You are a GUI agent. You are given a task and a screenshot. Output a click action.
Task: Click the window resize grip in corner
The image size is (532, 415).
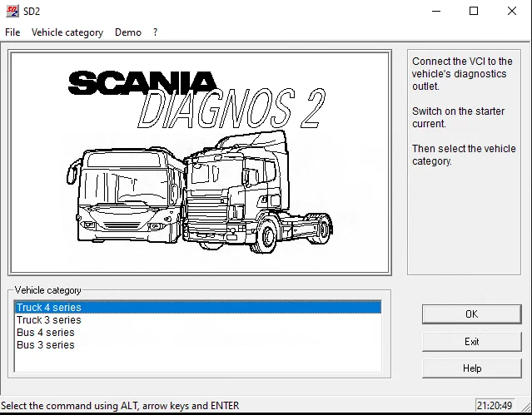pyautogui.click(x=525, y=406)
